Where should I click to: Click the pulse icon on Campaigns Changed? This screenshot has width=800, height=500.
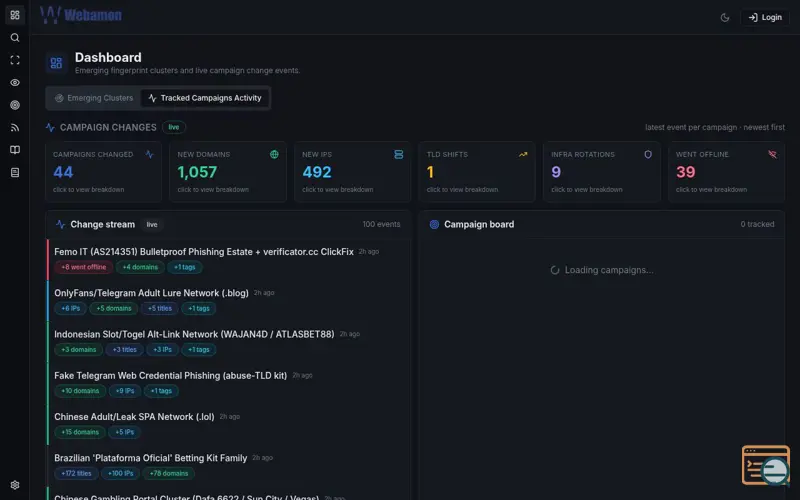149,154
